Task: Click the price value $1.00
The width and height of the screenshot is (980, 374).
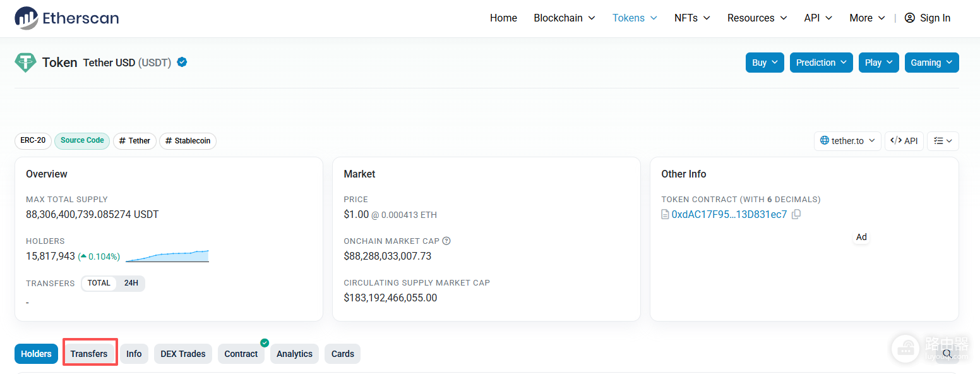Action: click(x=356, y=214)
